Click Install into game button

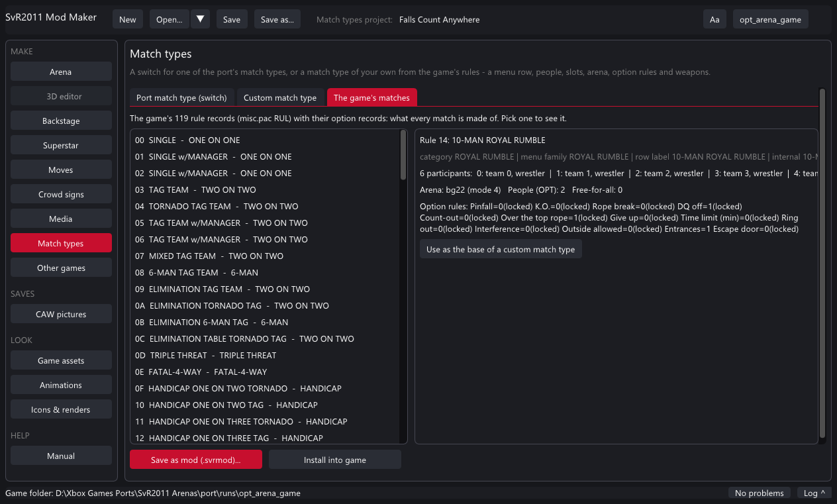(335, 460)
